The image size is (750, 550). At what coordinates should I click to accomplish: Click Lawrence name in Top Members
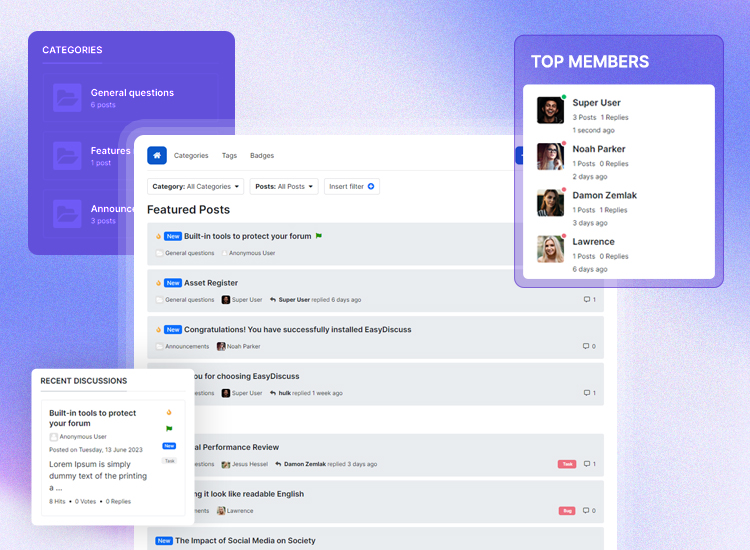point(594,242)
